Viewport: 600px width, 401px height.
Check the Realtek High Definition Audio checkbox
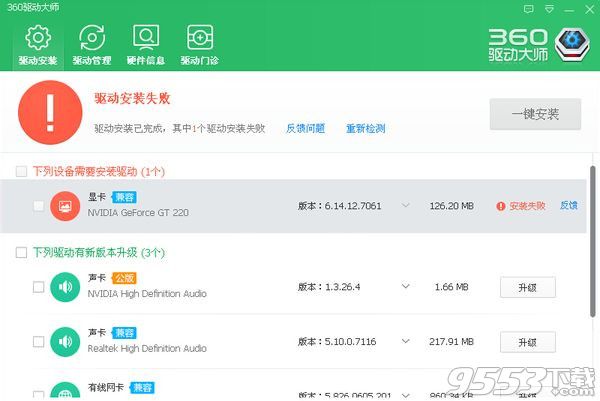(x=38, y=342)
